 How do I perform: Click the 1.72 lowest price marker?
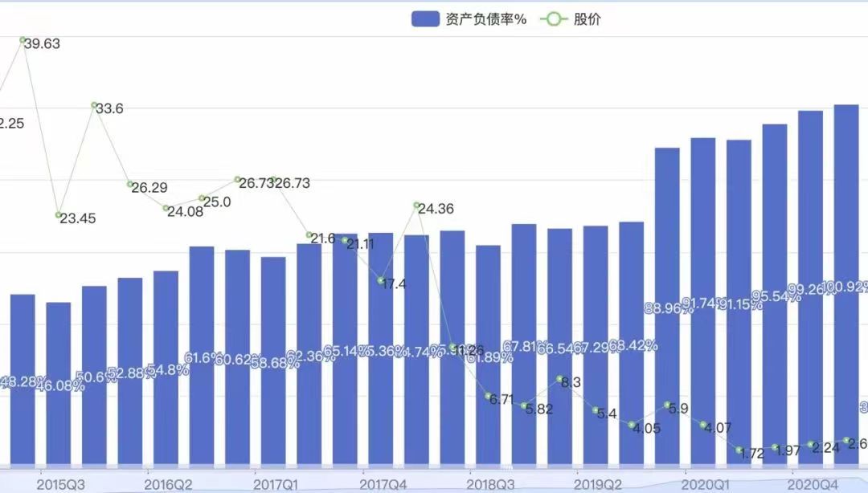click(x=739, y=450)
